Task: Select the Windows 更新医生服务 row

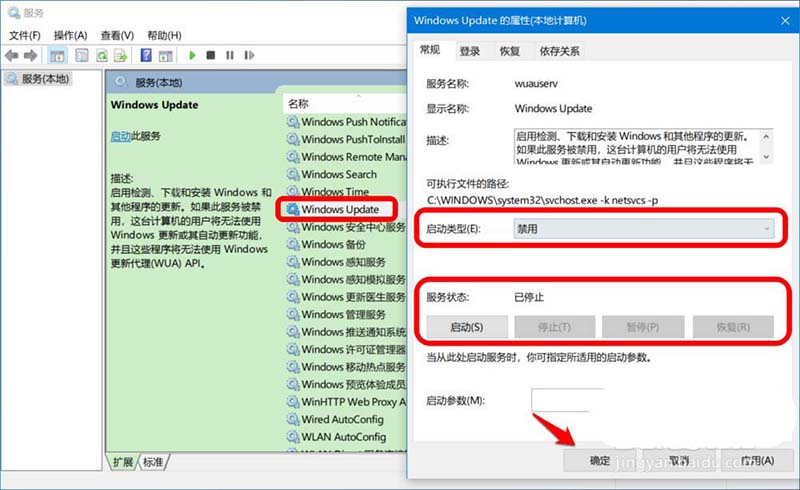Action: [x=346, y=297]
